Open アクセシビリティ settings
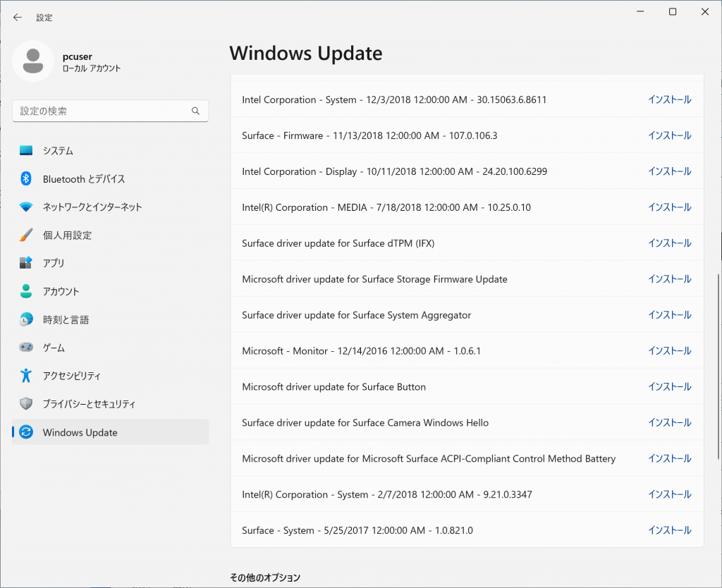This screenshot has width=722, height=588. pyautogui.click(x=111, y=375)
